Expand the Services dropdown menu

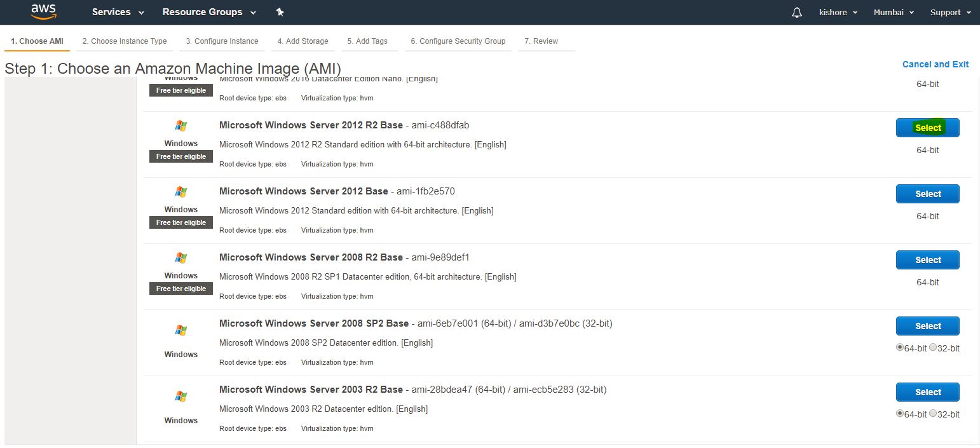point(118,12)
